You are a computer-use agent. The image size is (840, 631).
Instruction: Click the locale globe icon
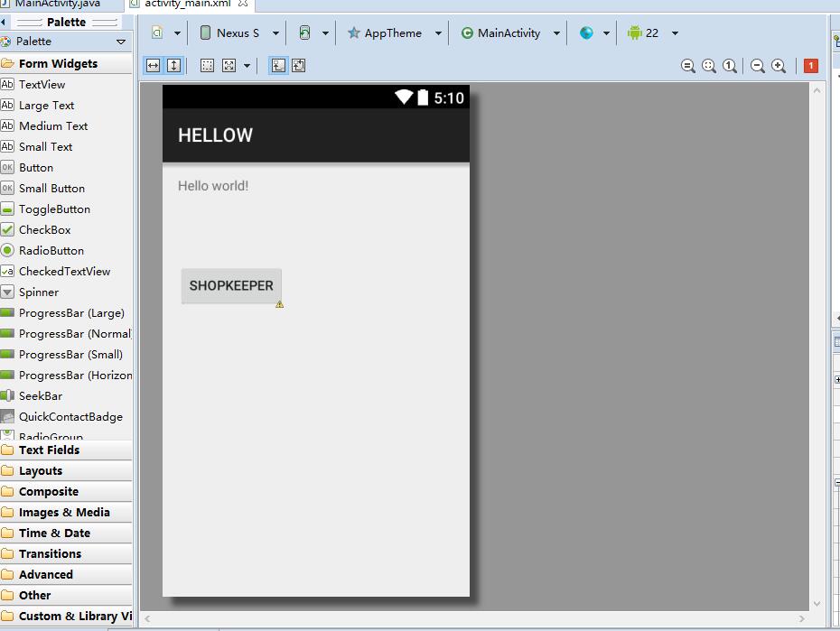point(586,33)
